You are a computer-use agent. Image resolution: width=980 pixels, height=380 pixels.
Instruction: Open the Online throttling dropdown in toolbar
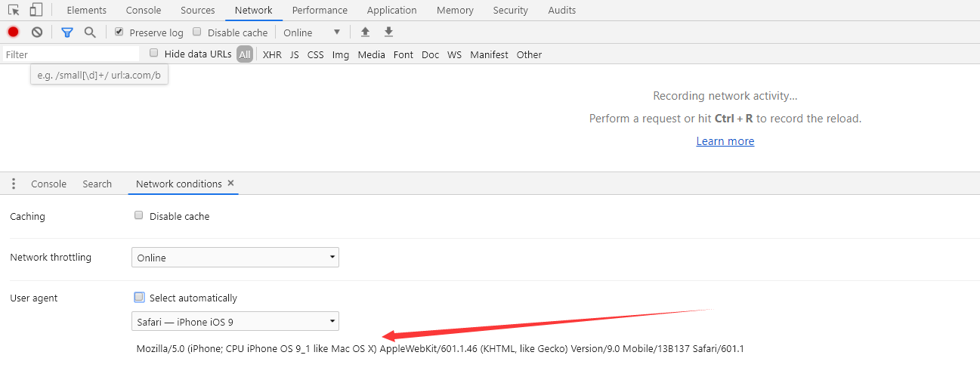pos(312,32)
